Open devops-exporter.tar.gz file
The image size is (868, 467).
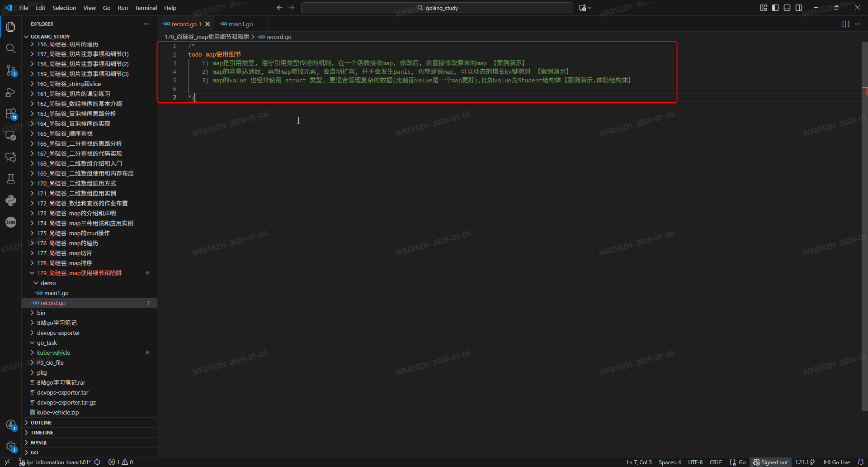pyautogui.click(x=89, y=402)
